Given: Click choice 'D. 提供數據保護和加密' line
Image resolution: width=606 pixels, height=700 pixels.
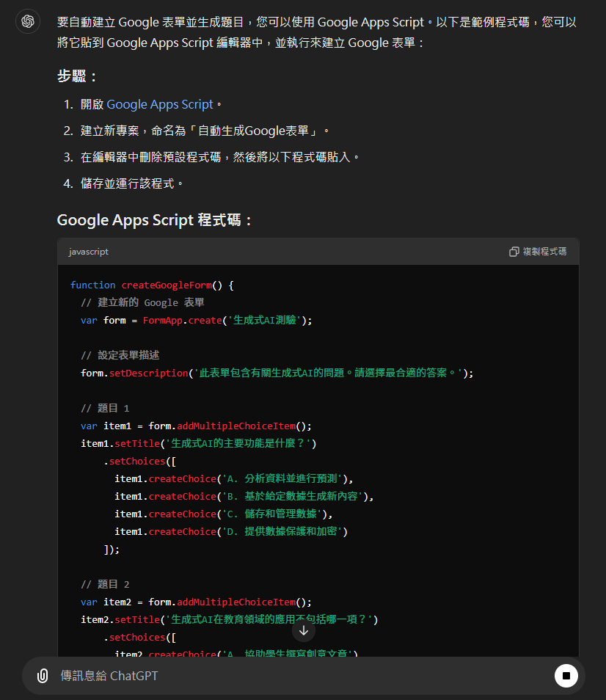Looking at the screenshot, I should (231, 532).
